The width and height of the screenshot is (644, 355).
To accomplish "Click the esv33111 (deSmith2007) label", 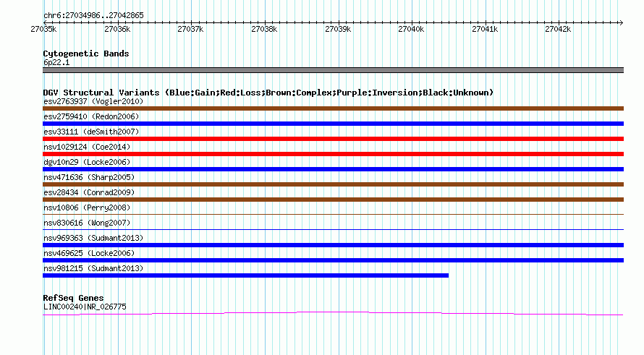I will pos(91,132).
